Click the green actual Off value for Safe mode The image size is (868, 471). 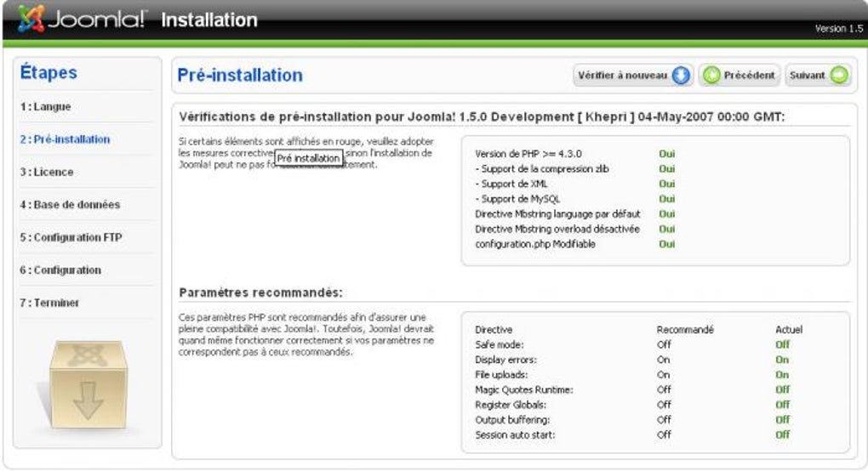(x=783, y=344)
